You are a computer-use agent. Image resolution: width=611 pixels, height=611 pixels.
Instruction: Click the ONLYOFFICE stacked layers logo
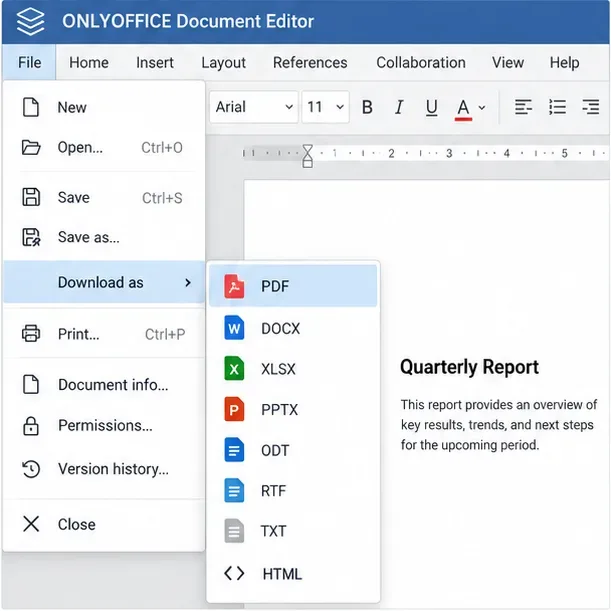click(30, 21)
